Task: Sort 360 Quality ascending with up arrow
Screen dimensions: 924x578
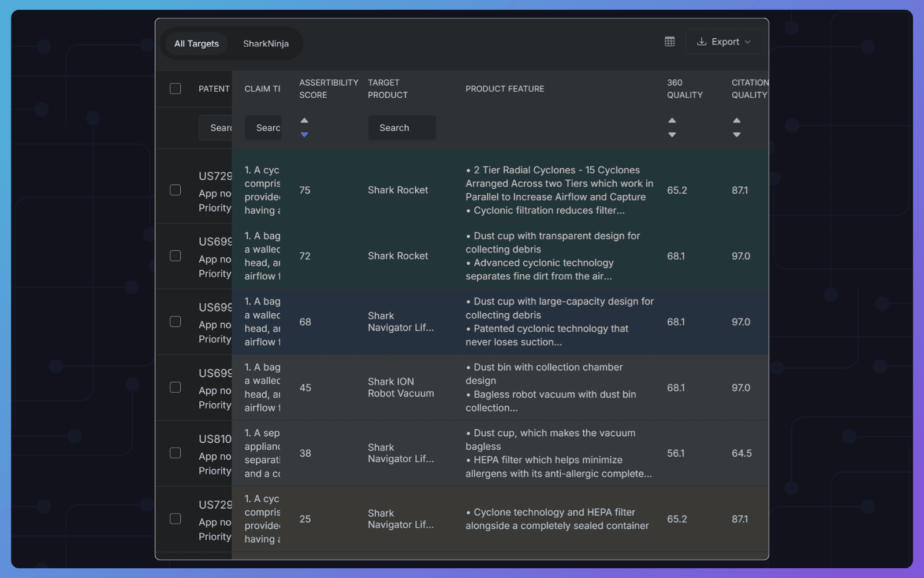Action: click(672, 120)
